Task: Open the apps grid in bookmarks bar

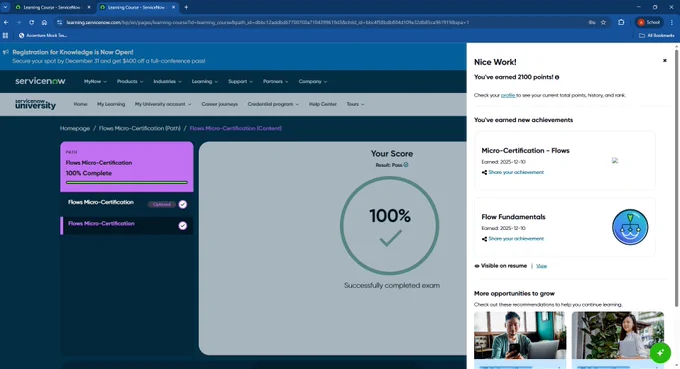Action: 6,36
